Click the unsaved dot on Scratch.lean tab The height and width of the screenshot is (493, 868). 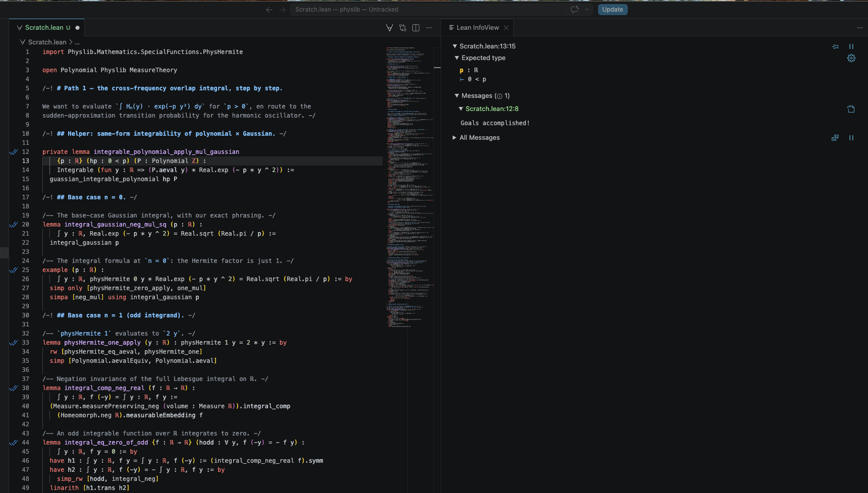pyautogui.click(x=77, y=28)
